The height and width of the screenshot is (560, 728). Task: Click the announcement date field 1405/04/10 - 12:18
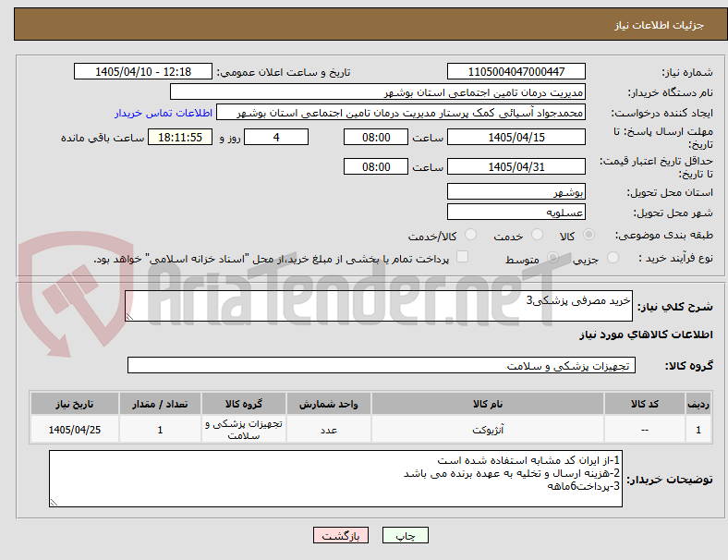[143, 71]
